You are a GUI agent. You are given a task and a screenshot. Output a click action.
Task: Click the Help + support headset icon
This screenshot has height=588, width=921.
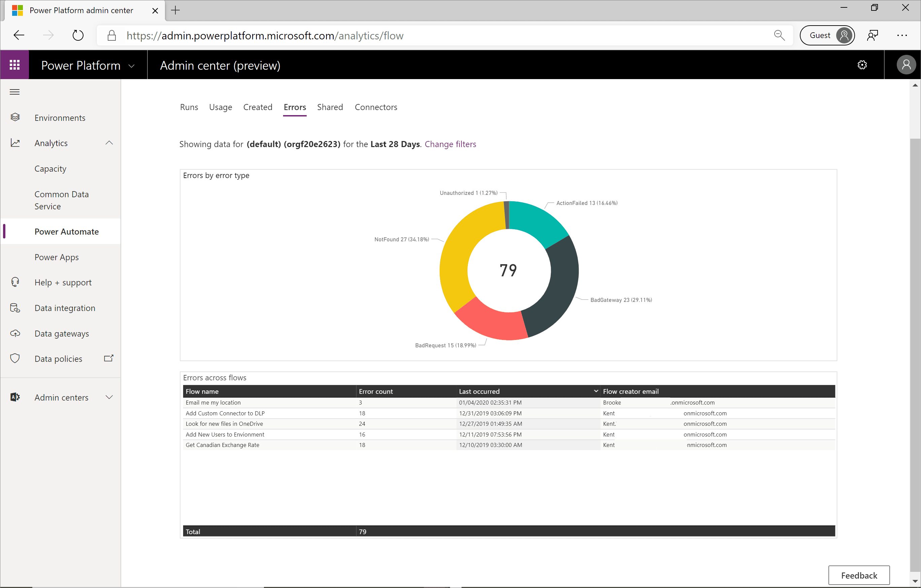(15, 282)
